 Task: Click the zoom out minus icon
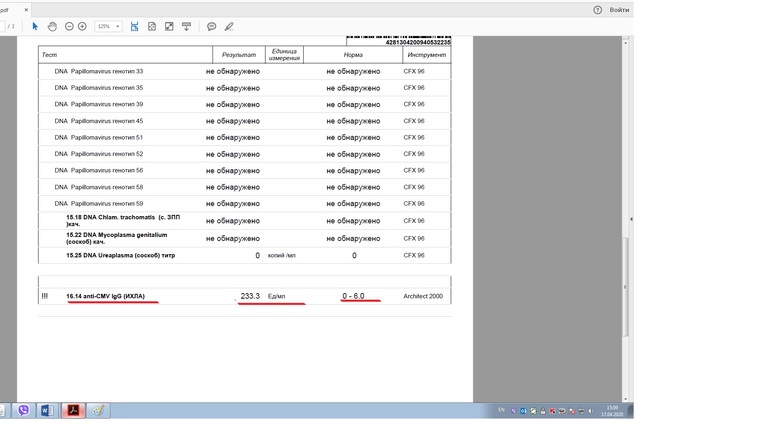[69, 26]
